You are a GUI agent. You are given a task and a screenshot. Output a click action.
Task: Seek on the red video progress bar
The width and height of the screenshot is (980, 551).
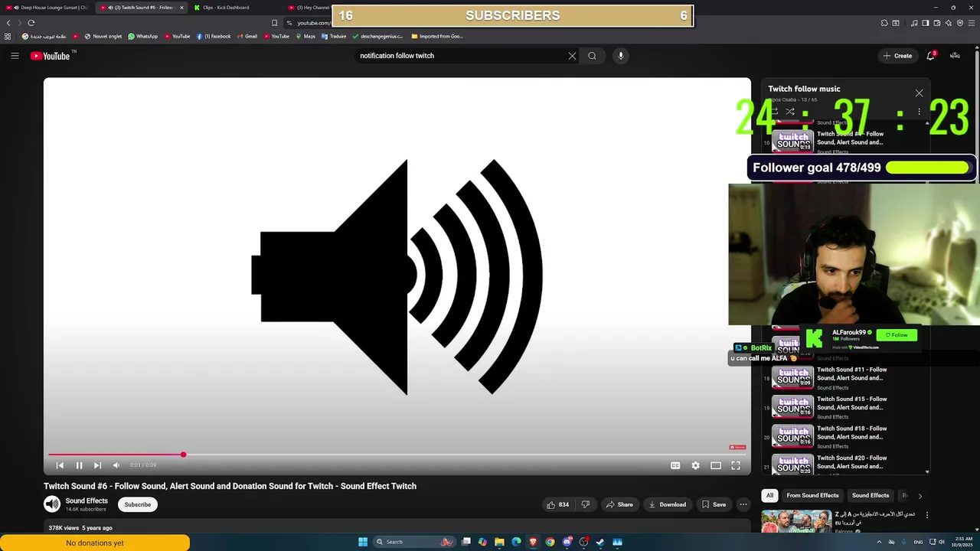(x=397, y=455)
